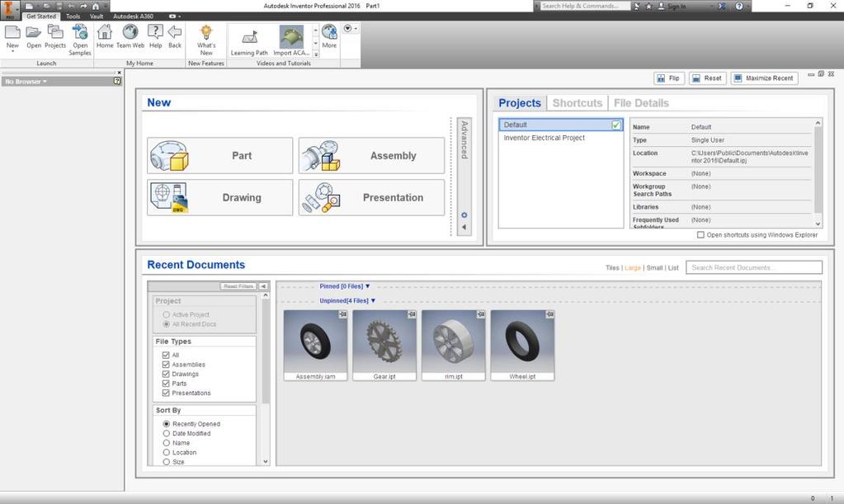
Task: Click the Maximize Recent button
Action: click(x=764, y=78)
